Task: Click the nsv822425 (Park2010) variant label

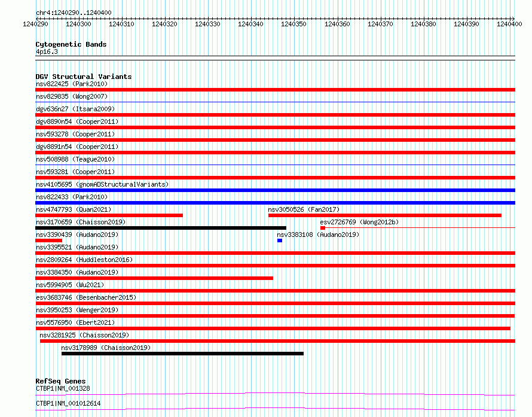Action: click(x=72, y=84)
